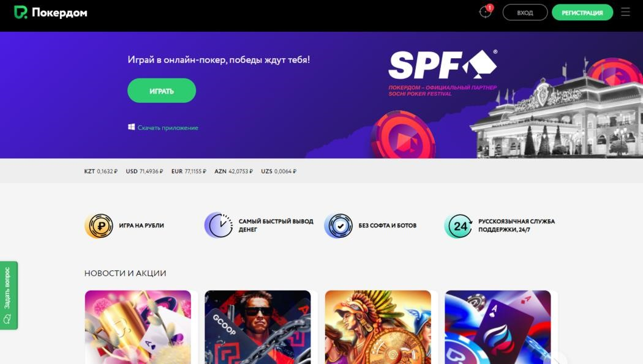643x364 pixels.
Task: Click the Windows icon next to download link
Action: pos(131,127)
